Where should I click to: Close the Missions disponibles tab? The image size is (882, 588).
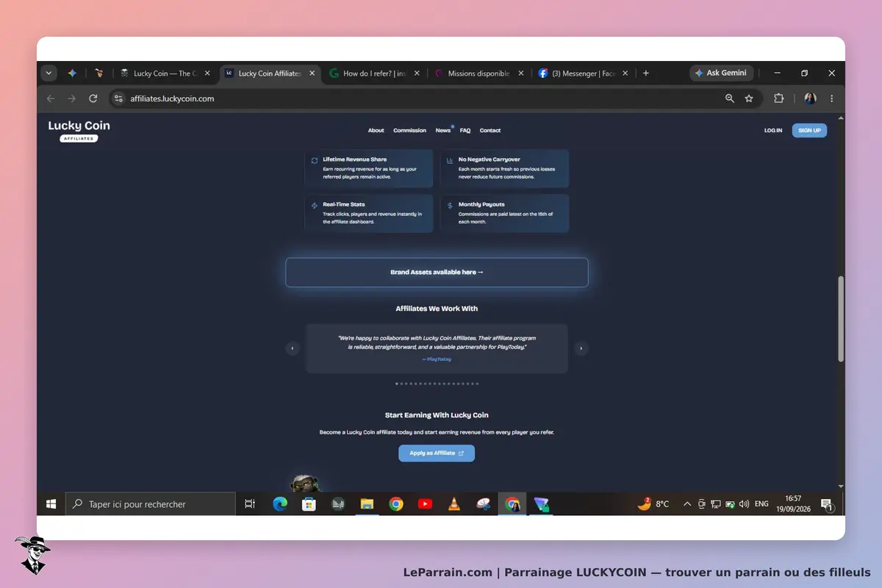[521, 73]
